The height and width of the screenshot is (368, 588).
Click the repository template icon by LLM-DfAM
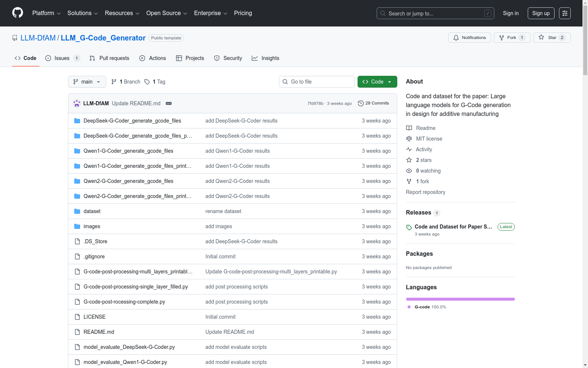point(15,38)
